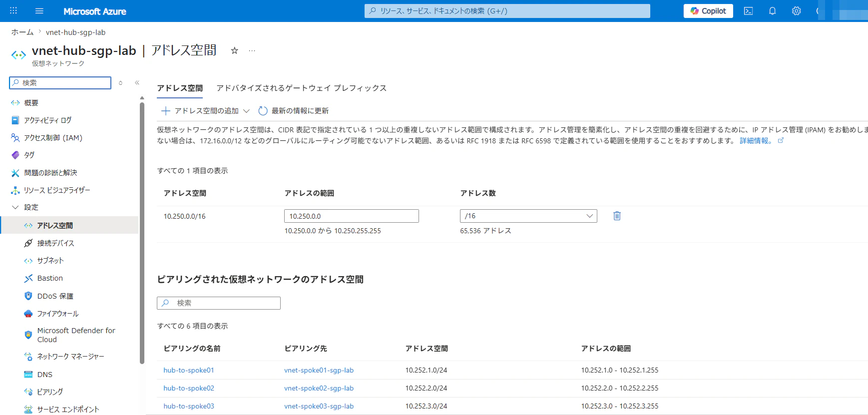Click the 10.252.2.0 - 10.252.2.255 range cell
This screenshot has width=868, height=415.
(x=620, y=388)
